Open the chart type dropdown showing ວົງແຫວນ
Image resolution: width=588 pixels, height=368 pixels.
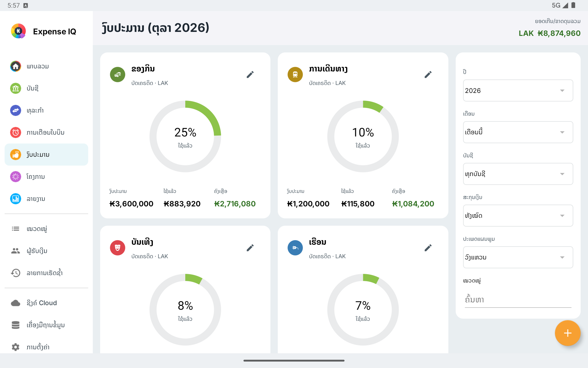[x=518, y=257]
